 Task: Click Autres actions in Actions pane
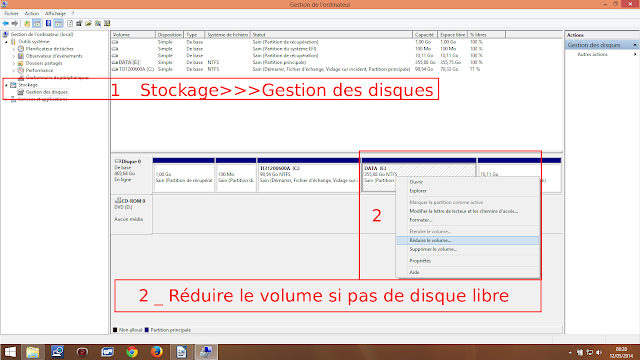(x=592, y=54)
